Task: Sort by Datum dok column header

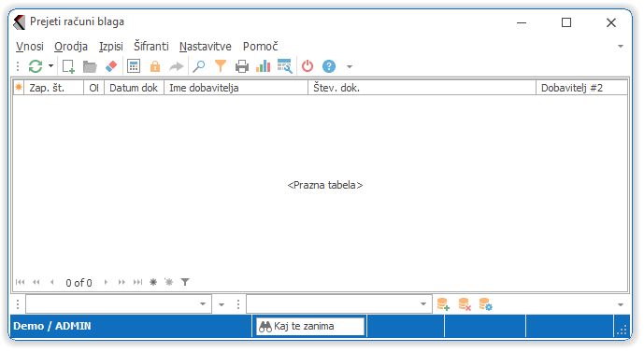Action: pyautogui.click(x=134, y=88)
